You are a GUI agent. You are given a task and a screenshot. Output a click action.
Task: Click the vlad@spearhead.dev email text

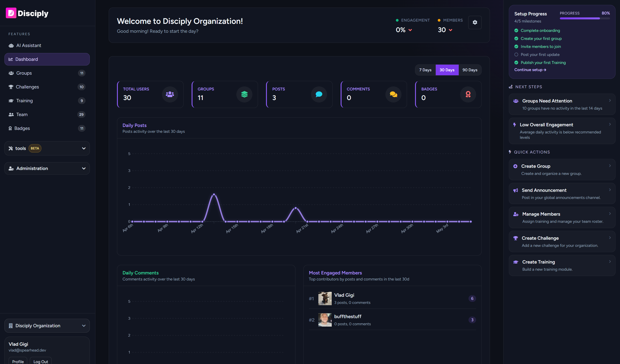[27, 350]
